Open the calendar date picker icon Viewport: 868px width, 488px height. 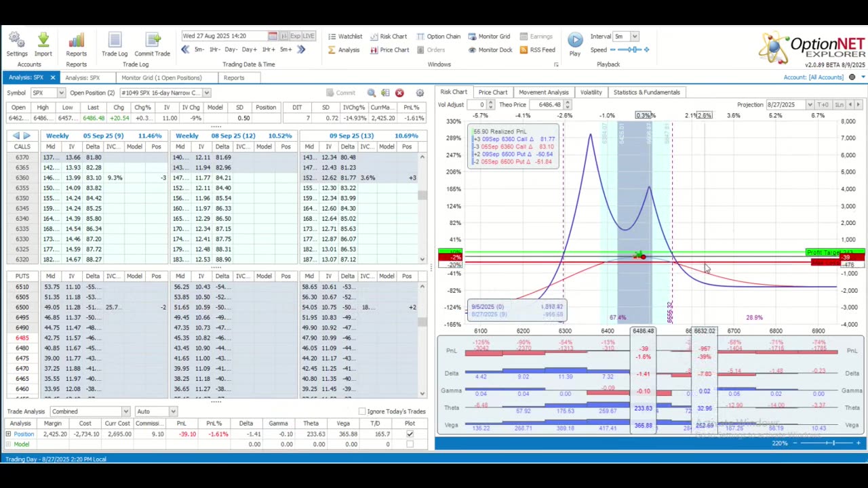(273, 36)
